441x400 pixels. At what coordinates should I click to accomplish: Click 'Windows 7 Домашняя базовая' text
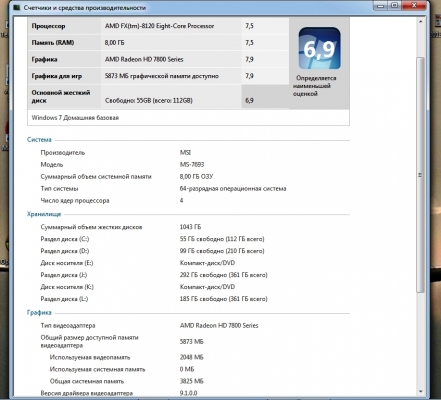coord(75,118)
